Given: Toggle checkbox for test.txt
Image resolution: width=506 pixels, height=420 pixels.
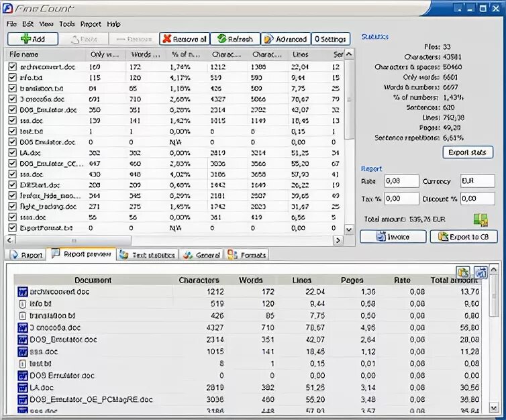Looking at the screenshot, I should 12,131.
